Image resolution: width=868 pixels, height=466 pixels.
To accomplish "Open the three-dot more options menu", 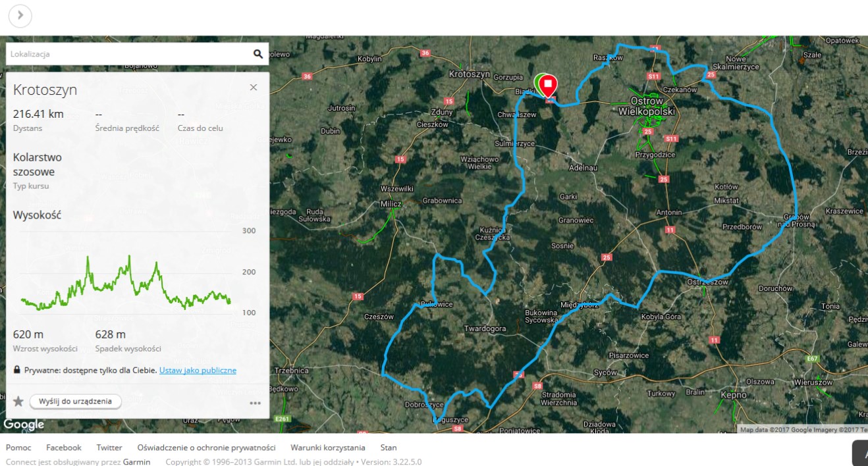I will (256, 403).
